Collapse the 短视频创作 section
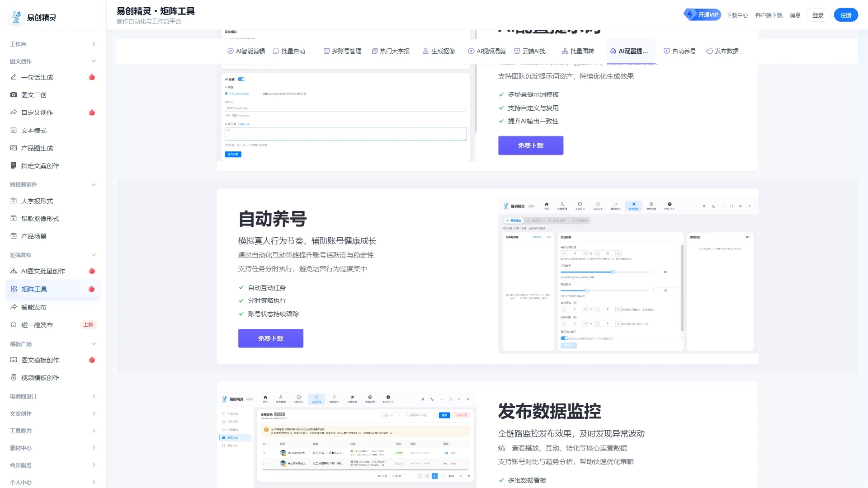The height and width of the screenshot is (488, 868). click(x=53, y=185)
